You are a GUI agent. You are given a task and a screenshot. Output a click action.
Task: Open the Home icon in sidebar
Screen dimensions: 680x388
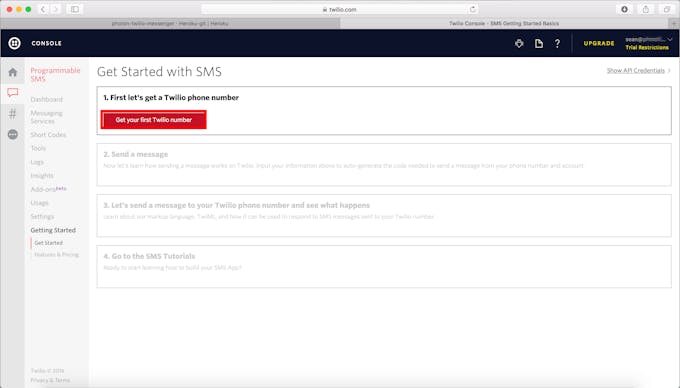13,72
